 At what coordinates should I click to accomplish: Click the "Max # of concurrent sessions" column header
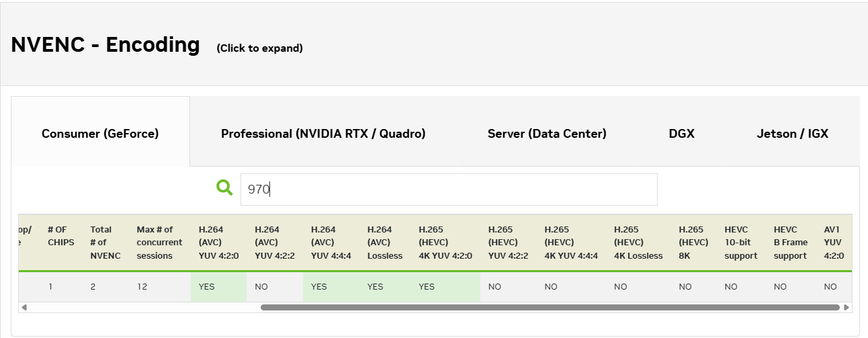pos(159,243)
